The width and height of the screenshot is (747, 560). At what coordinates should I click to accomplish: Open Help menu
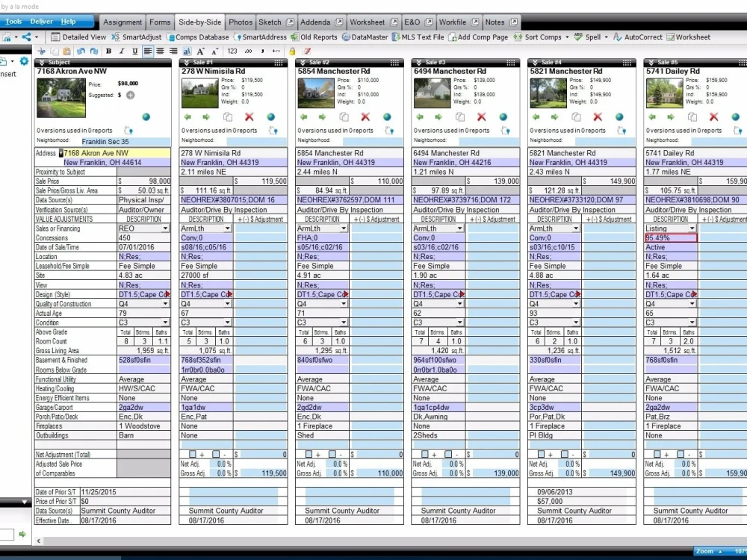tap(68, 22)
